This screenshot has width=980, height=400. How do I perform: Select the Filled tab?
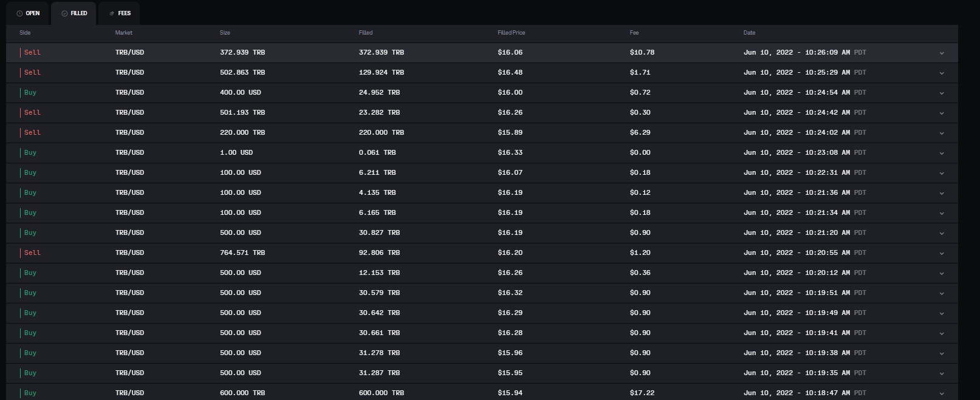pyautogui.click(x=74, y=13)
